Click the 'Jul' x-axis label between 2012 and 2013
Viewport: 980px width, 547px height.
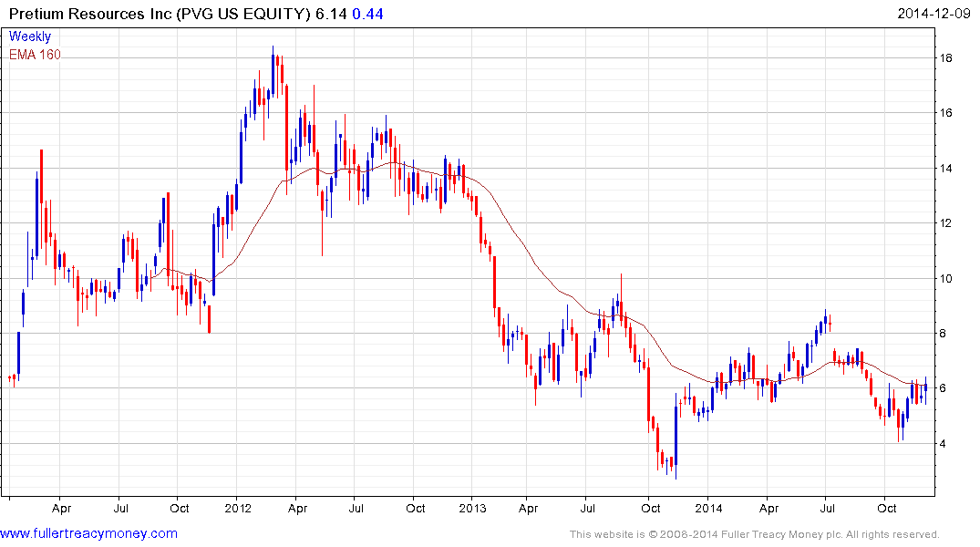coord(356,508)
